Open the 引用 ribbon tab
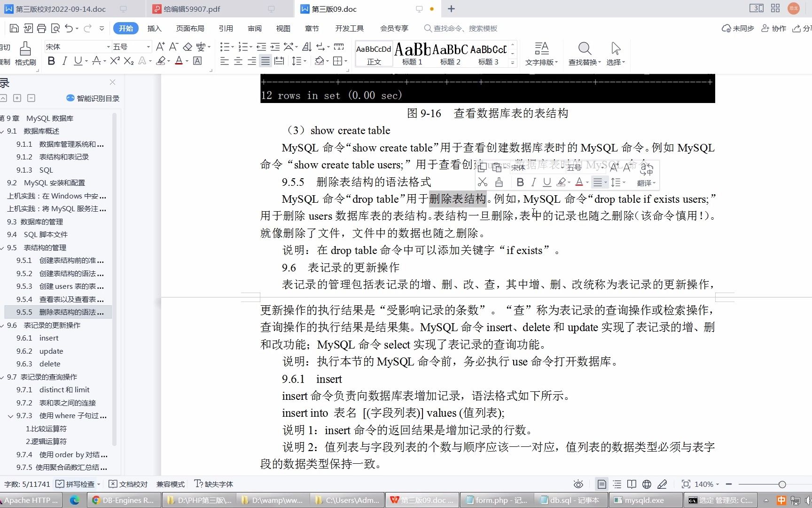Viewport: 812px width, 508px height. 226,29
